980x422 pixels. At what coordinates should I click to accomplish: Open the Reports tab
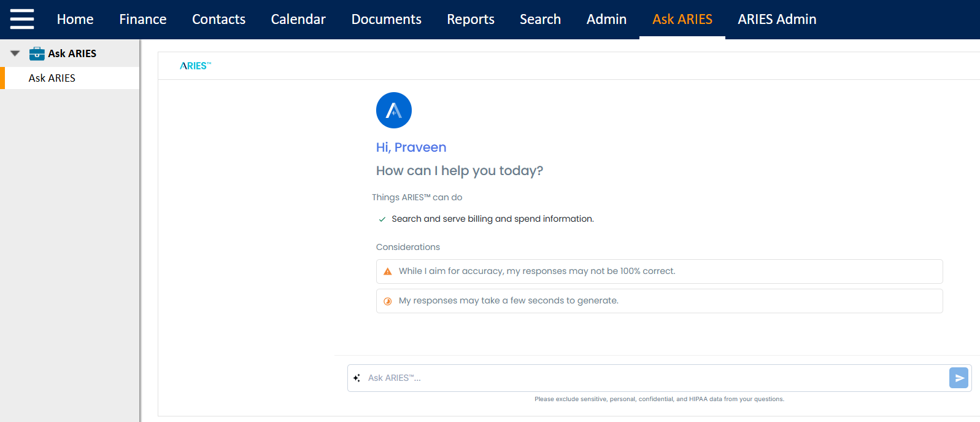[471, 19]
